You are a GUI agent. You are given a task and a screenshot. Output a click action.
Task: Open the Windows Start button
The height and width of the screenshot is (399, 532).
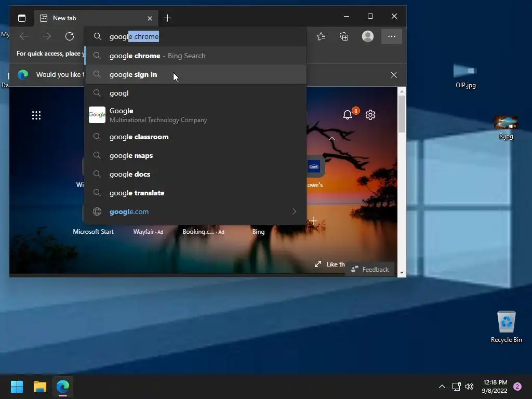17,387
